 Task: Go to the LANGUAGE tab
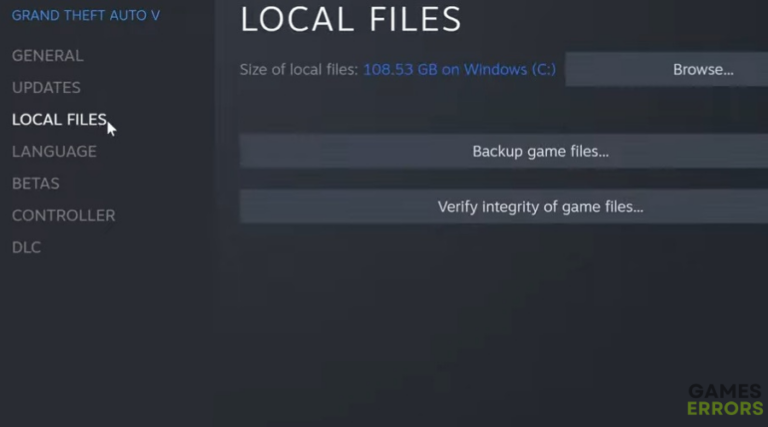point(54,152)
